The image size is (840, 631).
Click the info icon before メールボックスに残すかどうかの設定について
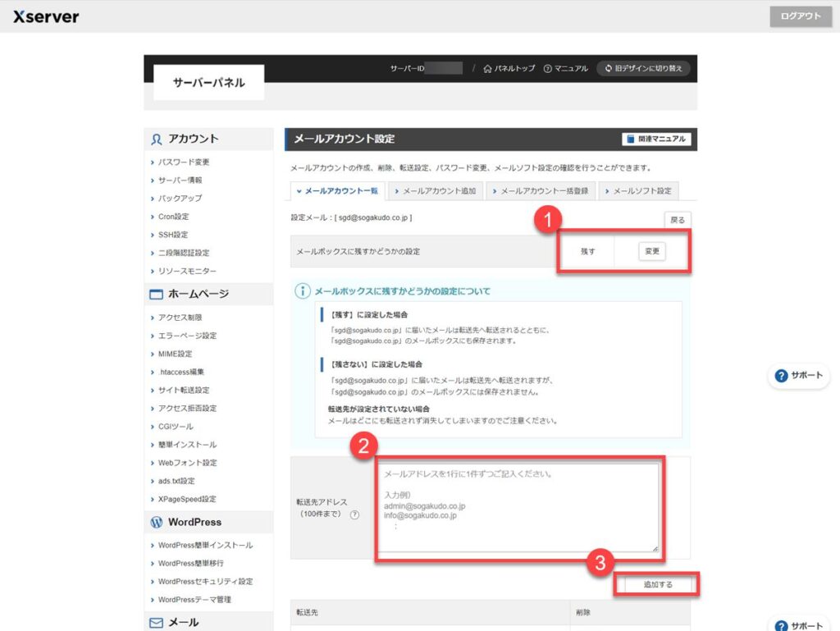point(303,290)
